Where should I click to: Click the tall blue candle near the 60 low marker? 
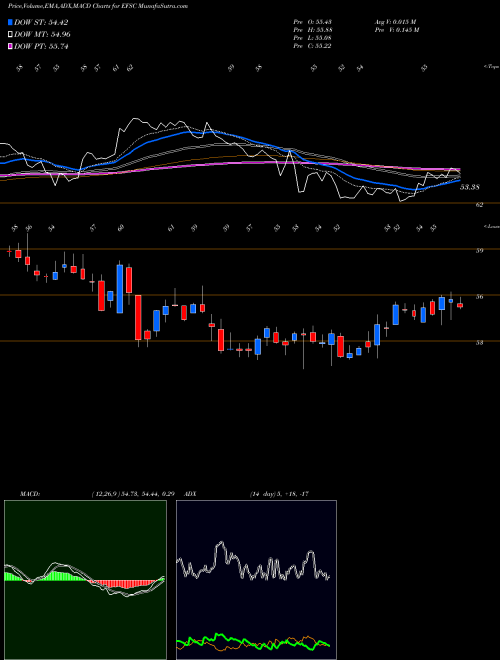[120, 289]
